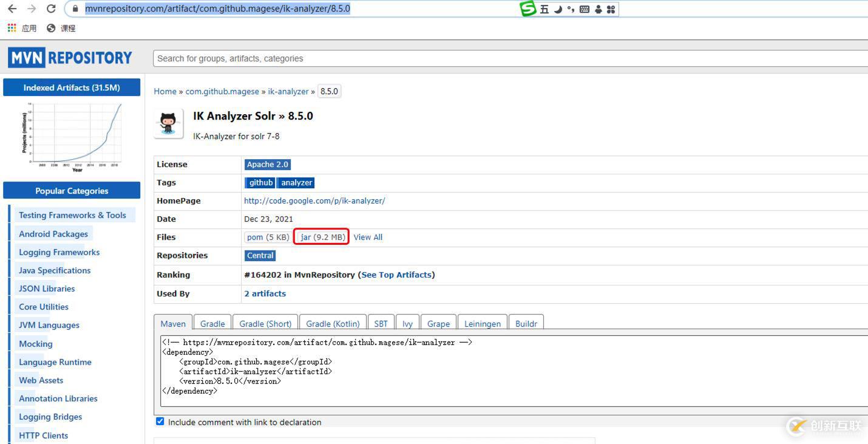Click the MVN Repository logo
Viewport: 868px width, 444px height.
[70, 58]
